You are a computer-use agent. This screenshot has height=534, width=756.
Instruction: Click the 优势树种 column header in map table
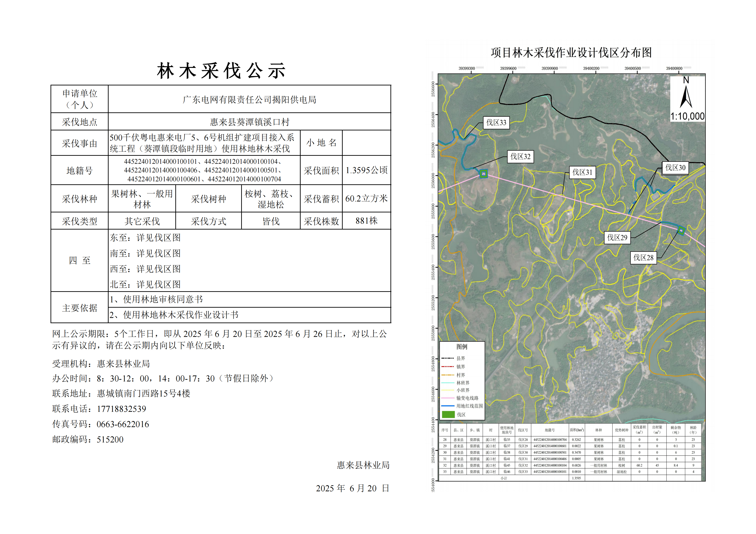621,430
